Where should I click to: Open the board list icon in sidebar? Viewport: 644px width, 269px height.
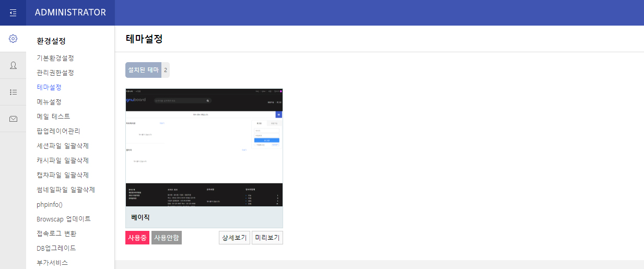(x=13, y=92)
